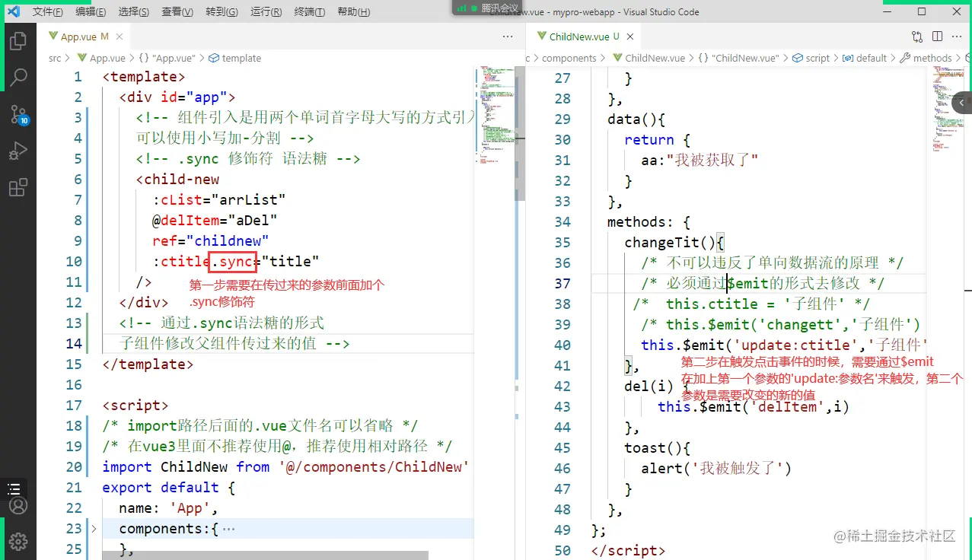Image resolution: width=972 pixels, height=560 pixels.
Task: Open the "App.vue" object breadcrumb
Action: [167, 58]
